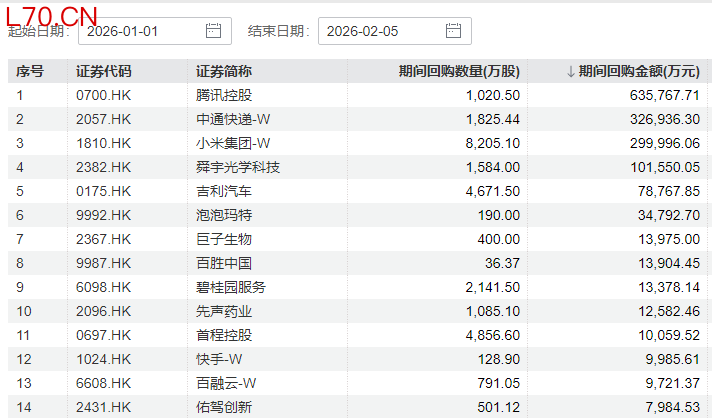The width and height of the screenshot is (712, 418).
Task: Select stock code 2367.HK
Action: 104,239
